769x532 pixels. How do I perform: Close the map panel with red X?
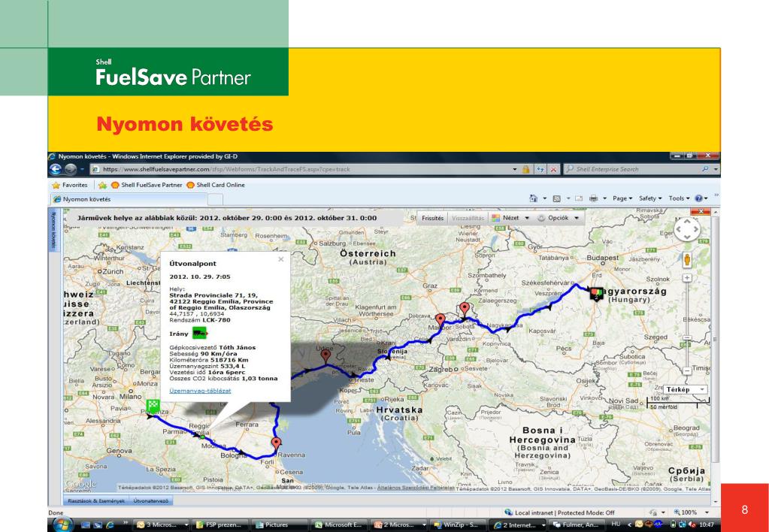[701, 211]
